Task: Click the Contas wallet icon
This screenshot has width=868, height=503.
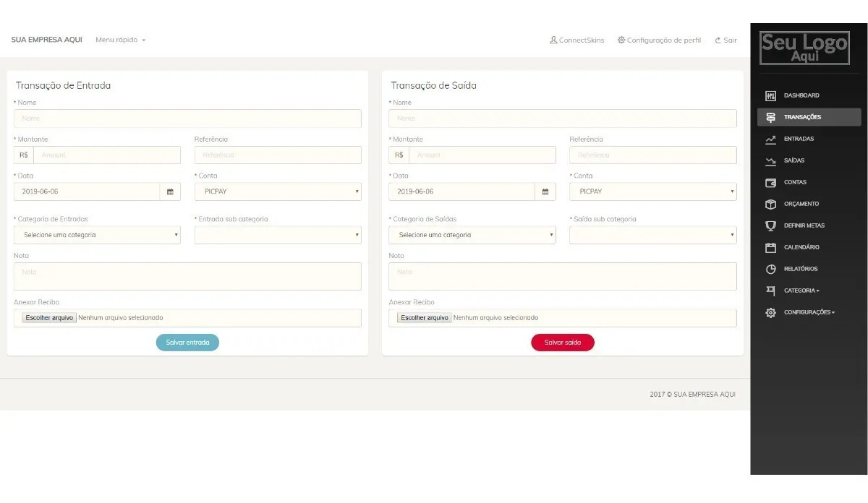Action: click(x=770, y=182)
